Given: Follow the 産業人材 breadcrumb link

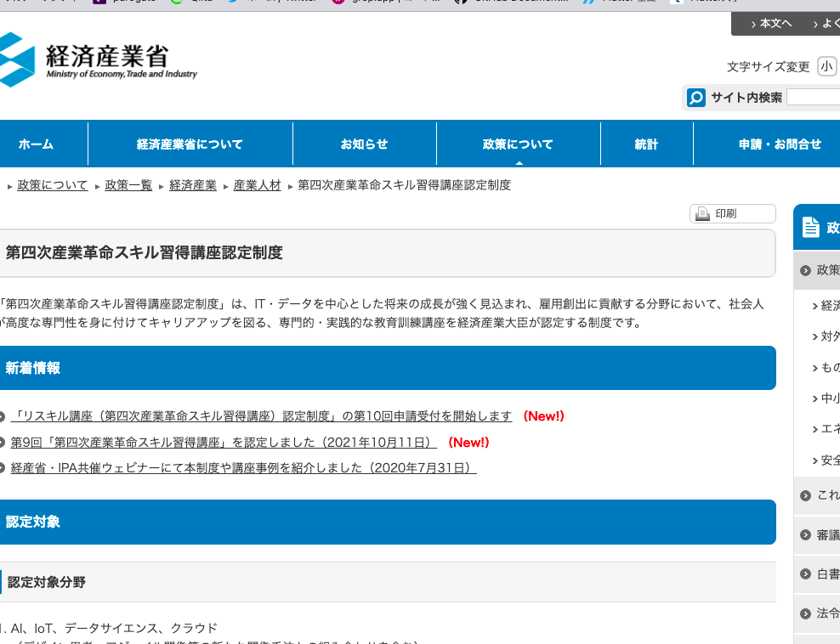Looking at the screenshot, I should pyautogui.click(x=257, y=185).
